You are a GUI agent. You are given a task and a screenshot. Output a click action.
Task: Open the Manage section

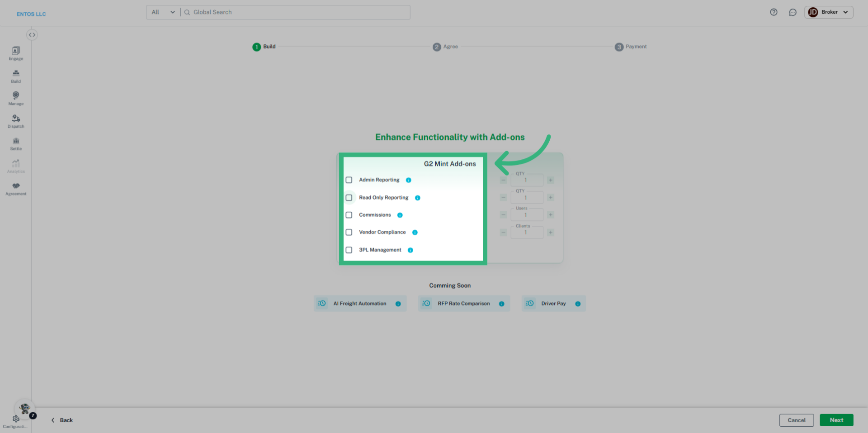tap(15, 98)
